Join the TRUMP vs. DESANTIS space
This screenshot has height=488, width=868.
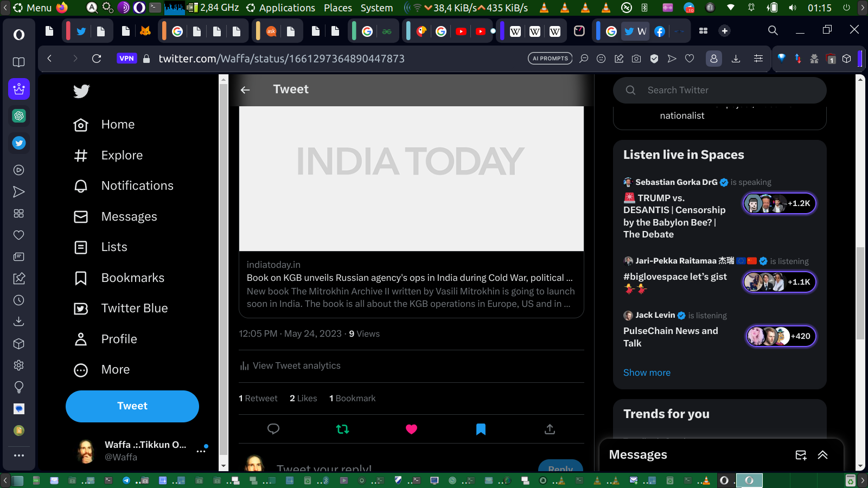tap(779, 203)
